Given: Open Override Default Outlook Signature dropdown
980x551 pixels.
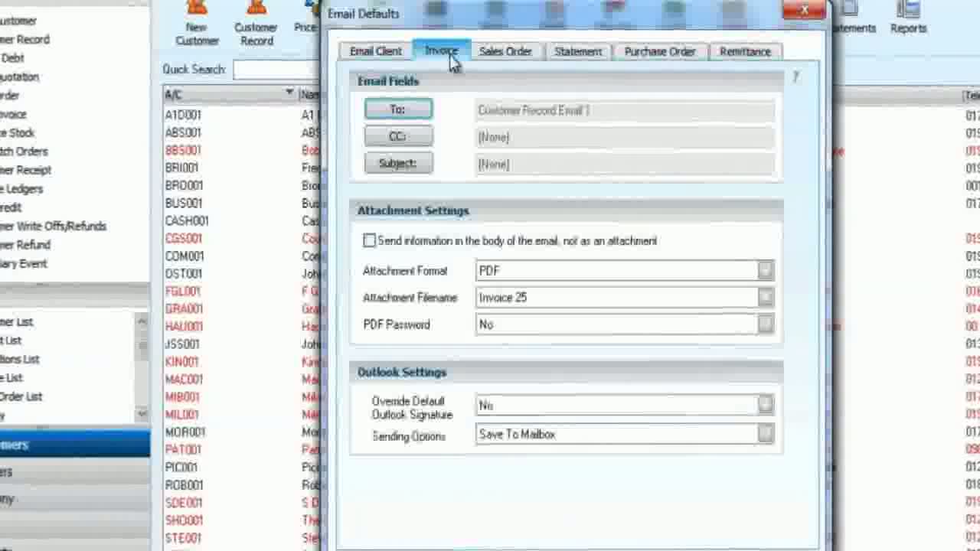Looking at the screenshot, I should coord(766,406).
